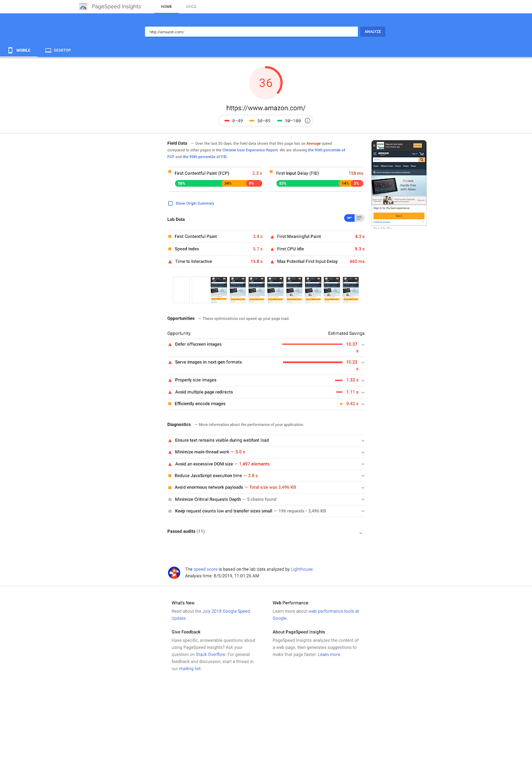532x783 pixels.
Task: Click the PageSpeed Insights logo icon
Action: tap(83, 6)
